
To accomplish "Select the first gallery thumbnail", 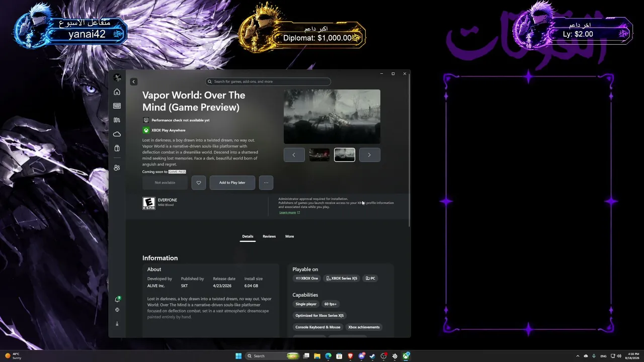I will [x=319, y=155].
